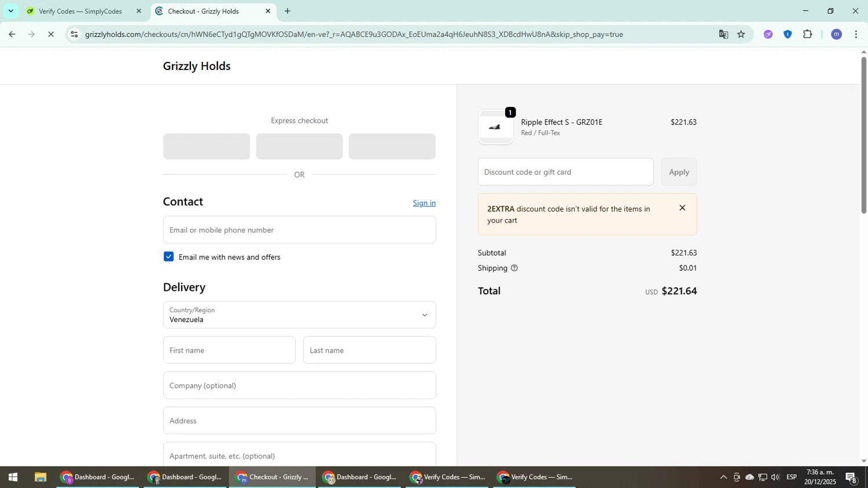Show hidden system tray icons
Viewport: 868px width, 488px height.
pos(723,478)
